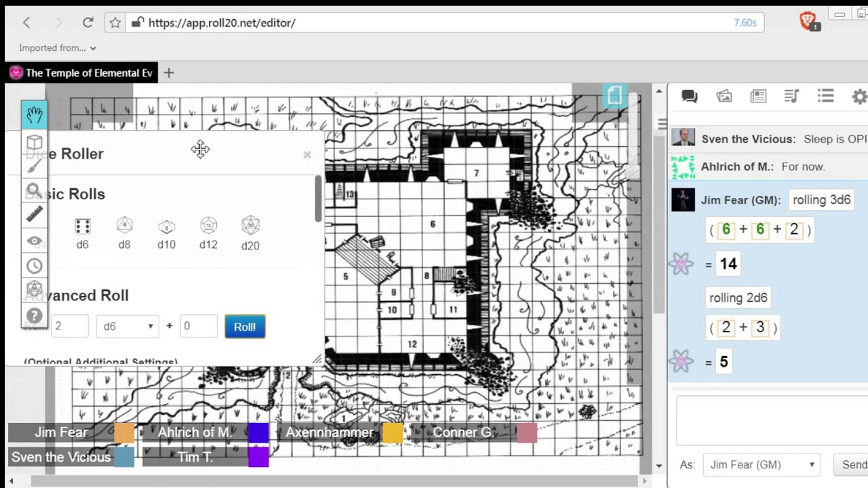868x488 pixels.
Task: Roll a d10 die
Action: 166,233
